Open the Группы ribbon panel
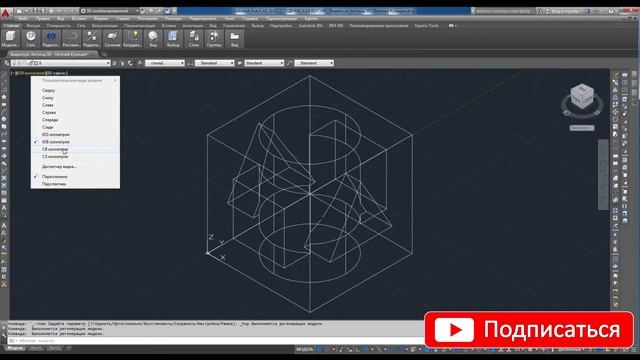Screen dimensions: 640x360 tap(214, 39)
